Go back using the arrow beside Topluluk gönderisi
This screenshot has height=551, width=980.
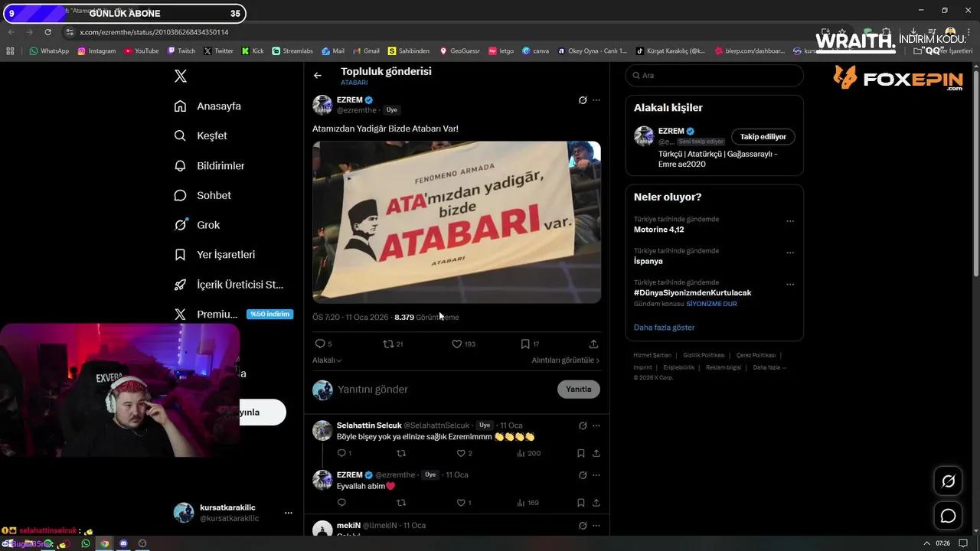(318, 76)
